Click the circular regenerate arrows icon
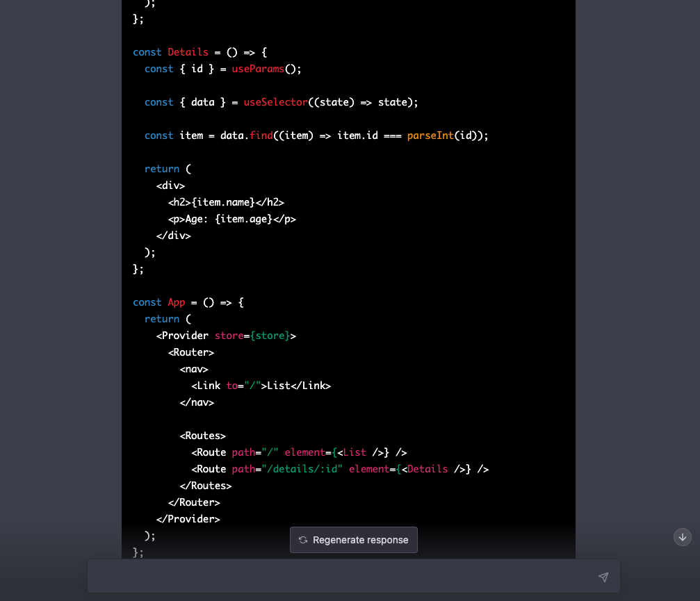The height and width of the screenshot is (601, 700). [303, 540]
